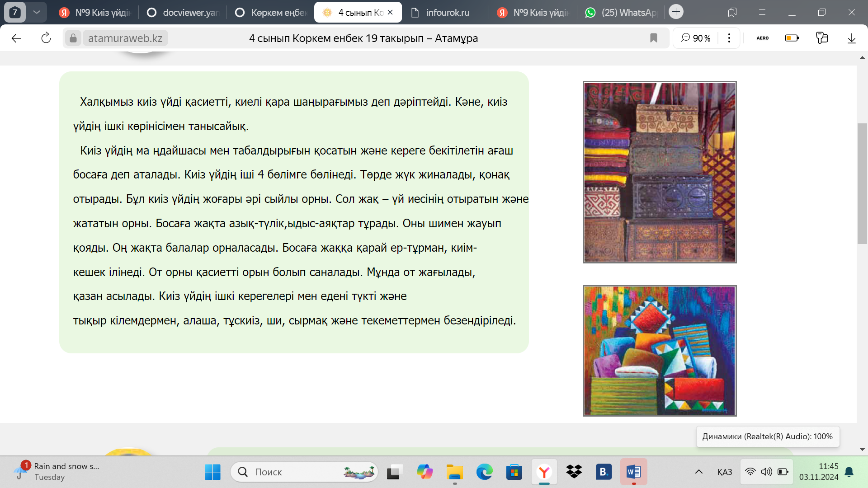Click the site lock security icon

(73, 38)
